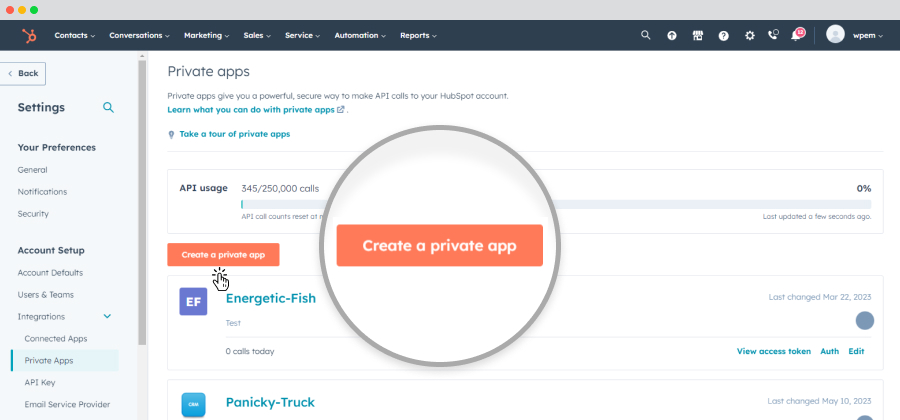Click Last changed May 10, 2023
Screen dimensions: 900x420
click(x=819, y=401)
